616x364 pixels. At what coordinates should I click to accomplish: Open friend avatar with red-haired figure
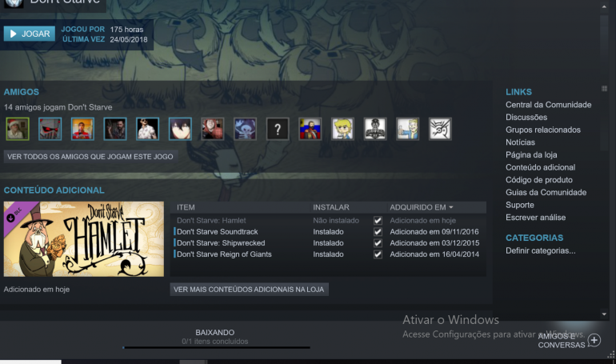213,129
